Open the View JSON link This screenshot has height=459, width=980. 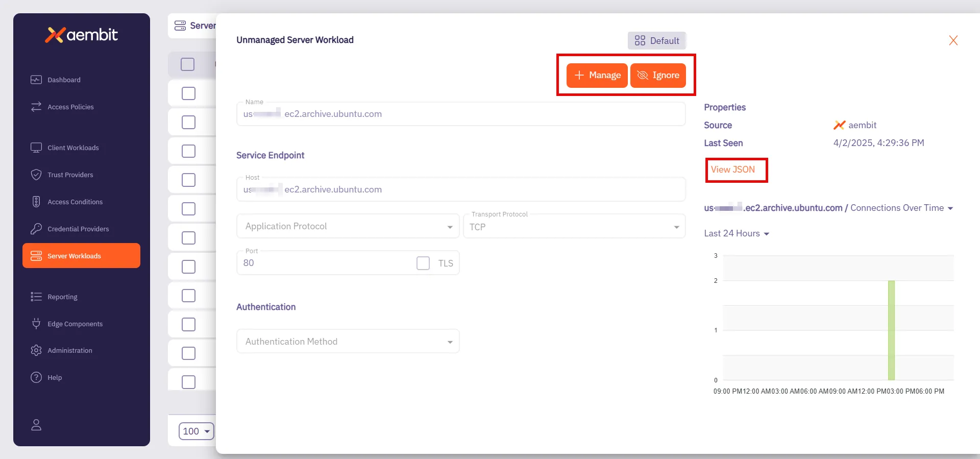click(732, 170)
